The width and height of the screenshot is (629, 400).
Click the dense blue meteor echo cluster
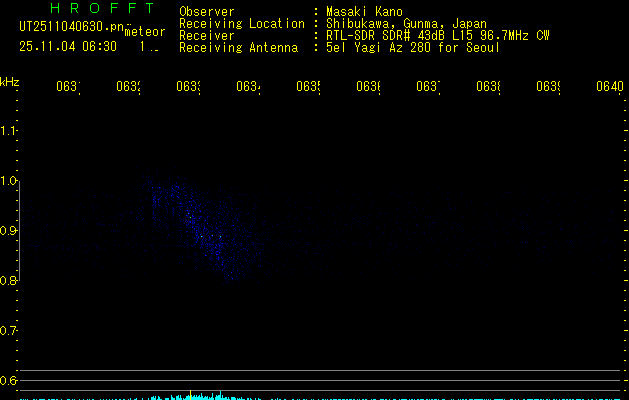[x=201, y=227]
